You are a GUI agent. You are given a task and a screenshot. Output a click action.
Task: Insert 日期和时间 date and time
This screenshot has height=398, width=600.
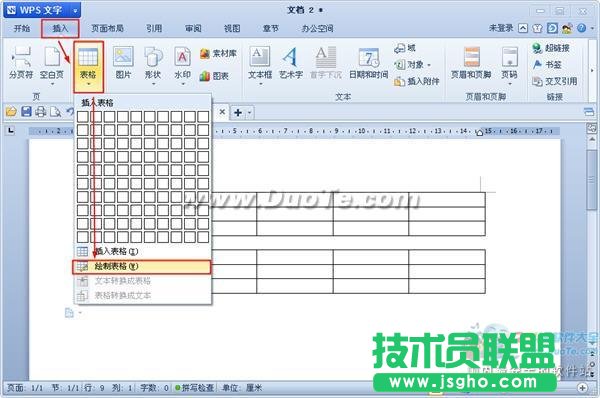[368, 63]
